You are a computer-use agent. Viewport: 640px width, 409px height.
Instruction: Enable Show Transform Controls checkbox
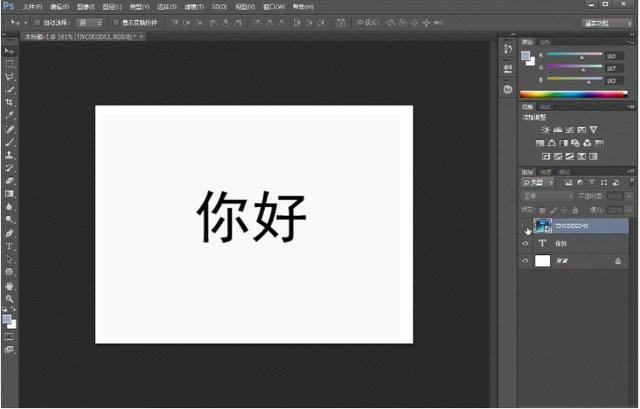click(115, 21)
